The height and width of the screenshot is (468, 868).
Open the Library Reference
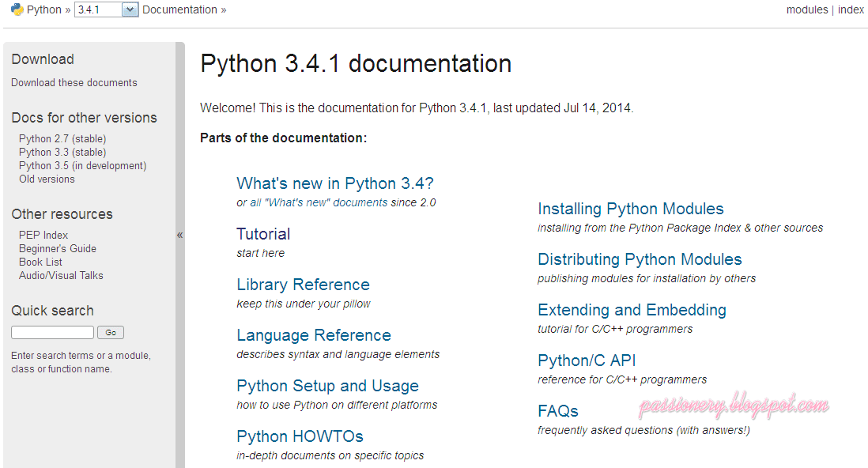tap(303, 285)
